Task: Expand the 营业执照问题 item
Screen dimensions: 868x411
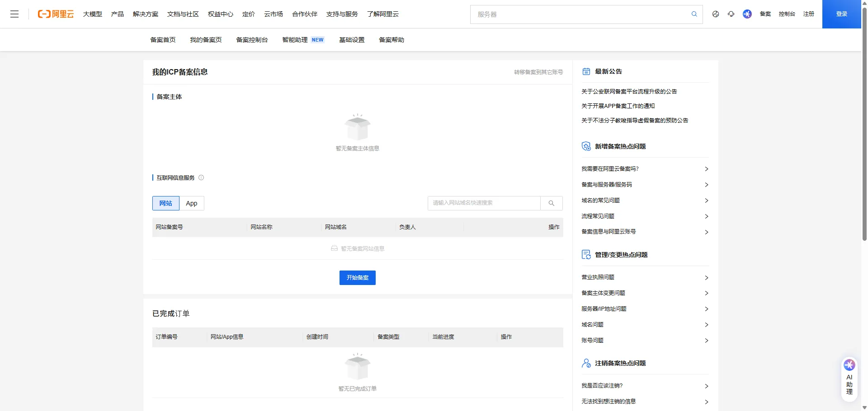Action: pyautogui.click(x=645, y=277)
